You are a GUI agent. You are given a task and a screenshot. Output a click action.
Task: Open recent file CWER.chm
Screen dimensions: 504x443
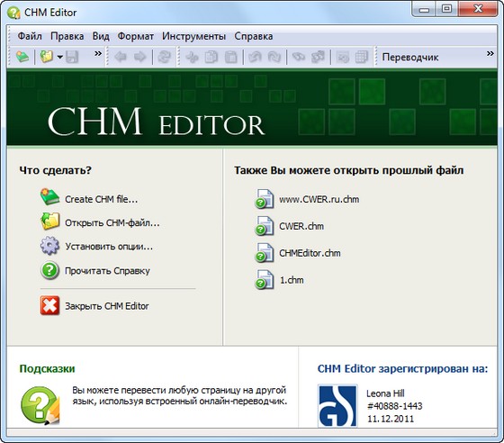click(301, 226)
